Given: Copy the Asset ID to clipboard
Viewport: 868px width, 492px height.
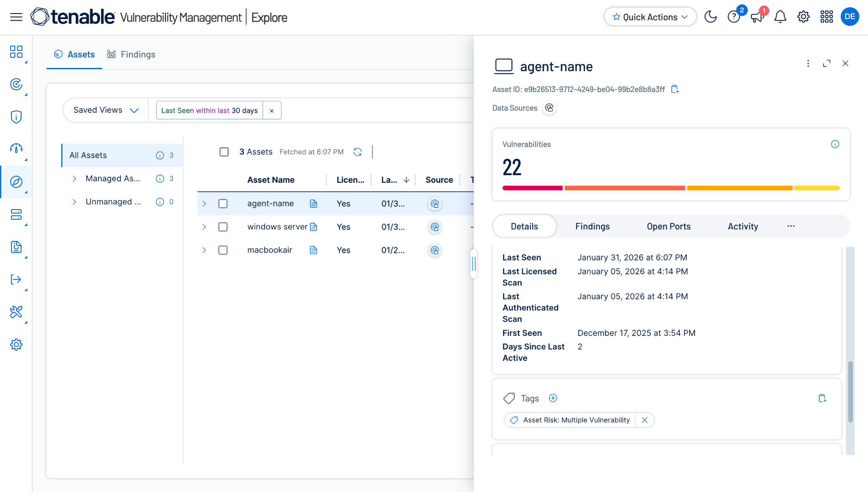Looking at the screenshot, I should point(675,89).
